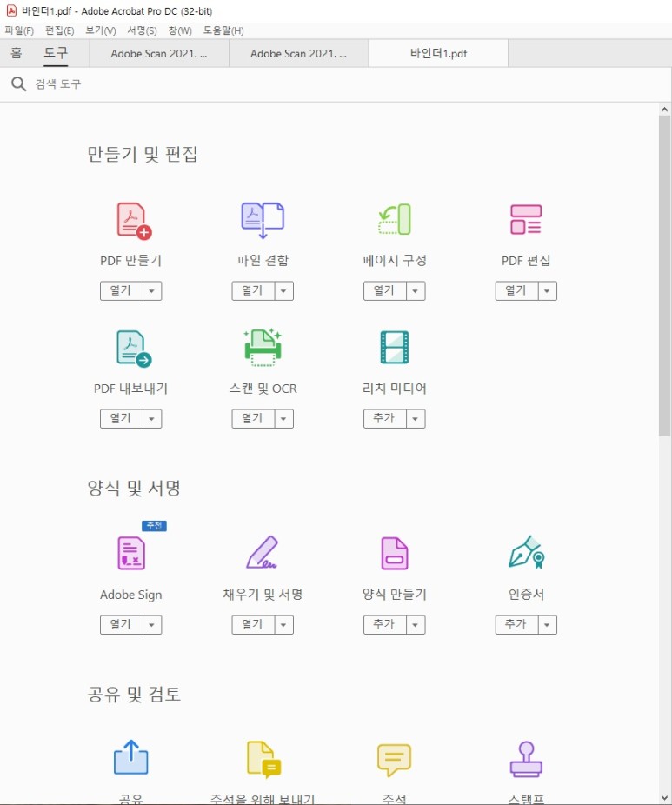Screen dimensions: 672x805
Task: Expand dropdown arrow next to 양식 만들기 추가
Action: [416, 625]
